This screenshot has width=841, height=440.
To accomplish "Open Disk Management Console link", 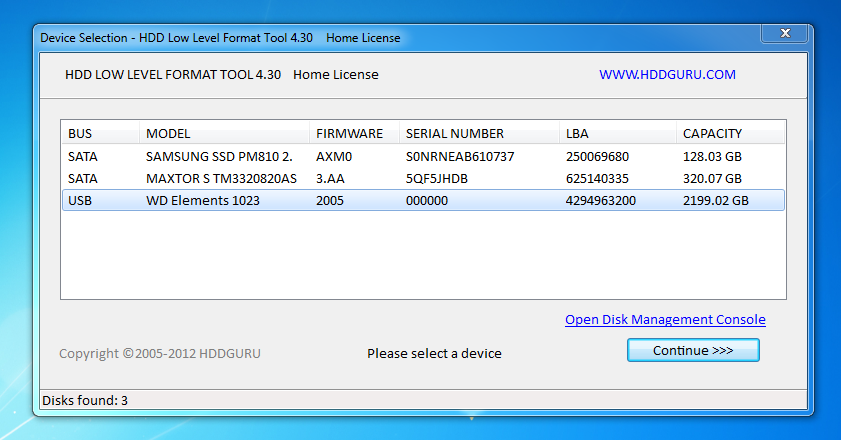I will click(665, 319).
